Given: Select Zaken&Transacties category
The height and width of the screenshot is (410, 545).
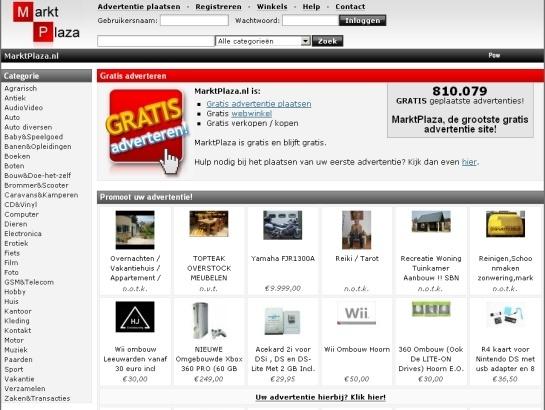Looking at the screenshot, I should [38, 399].
